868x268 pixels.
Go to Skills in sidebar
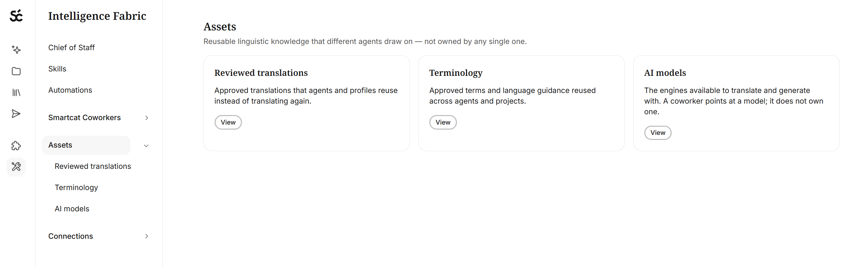57,69
